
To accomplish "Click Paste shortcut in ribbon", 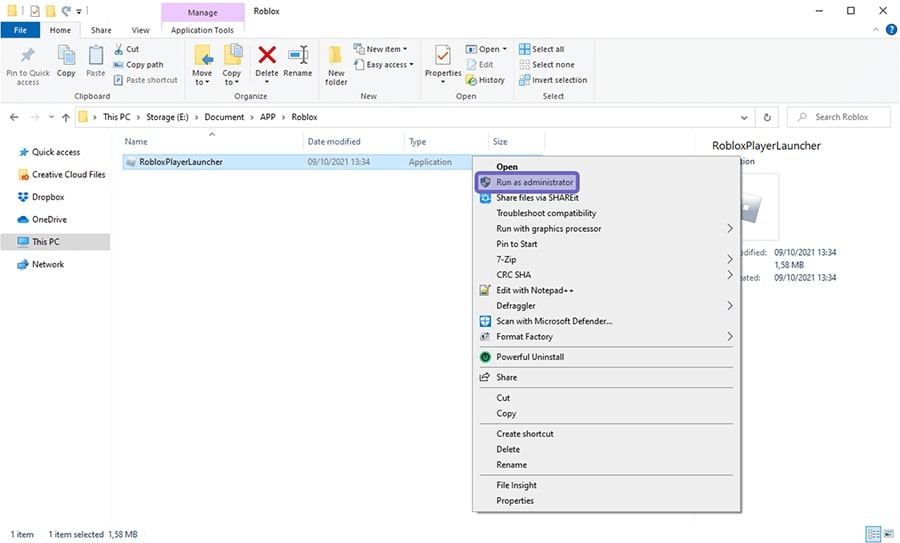I will [x=145, y=80].
